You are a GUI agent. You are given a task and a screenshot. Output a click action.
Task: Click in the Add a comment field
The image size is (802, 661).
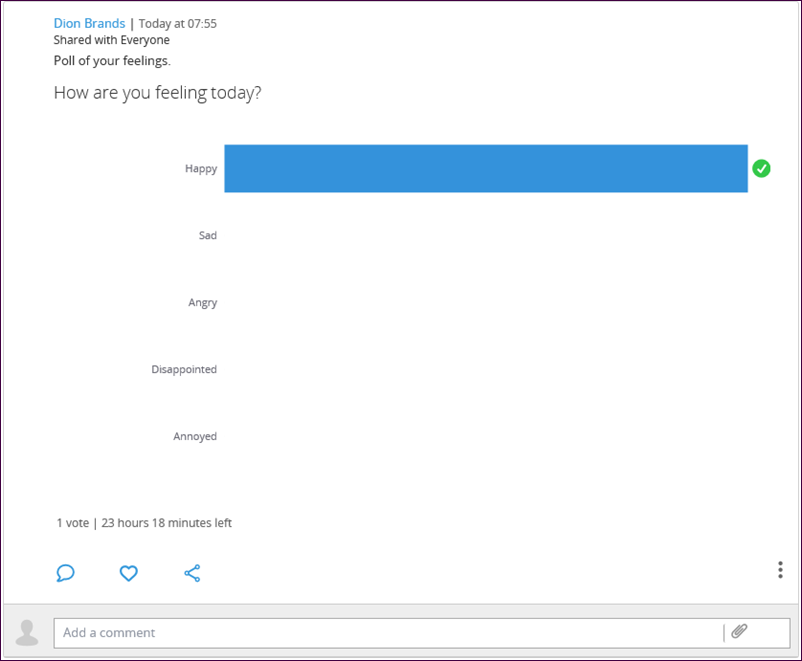(x=388, y=633)
